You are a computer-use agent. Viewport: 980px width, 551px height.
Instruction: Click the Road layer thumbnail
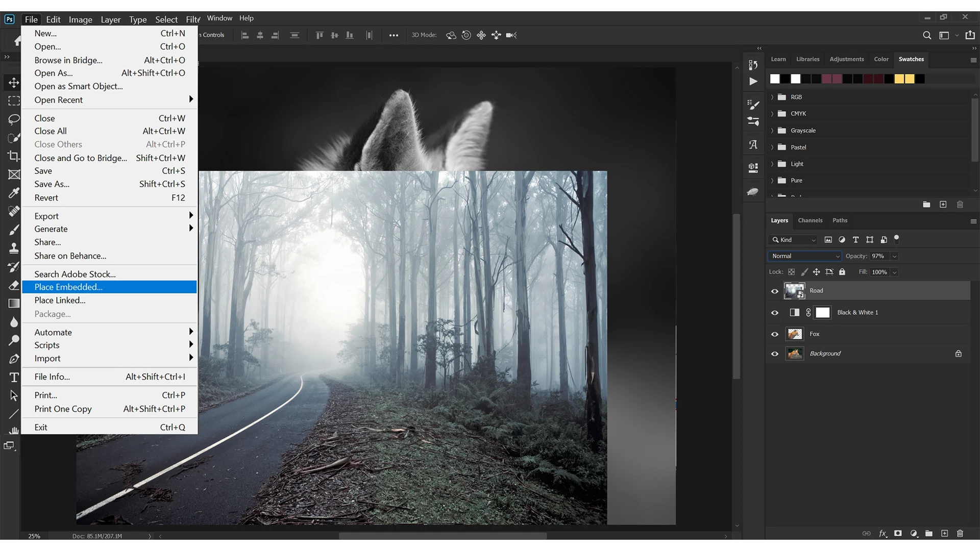(x=794, y=291)
